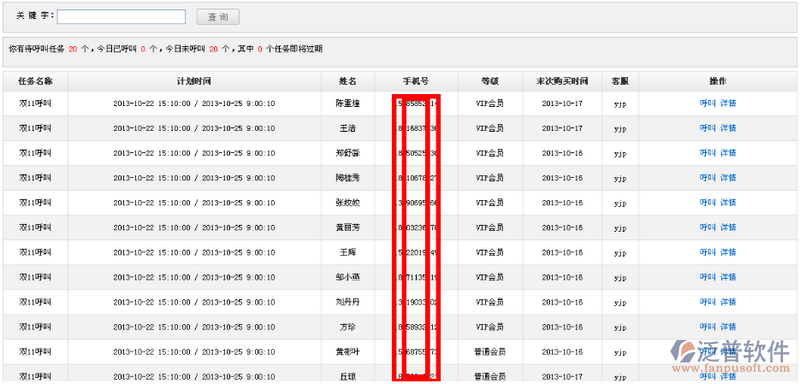Click the 计划时间 column header

(x=194, y=81)
